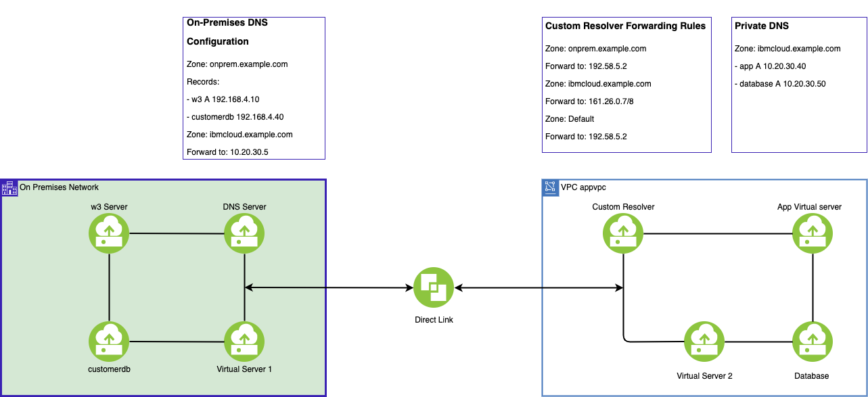Screen dimensions: 868x397
Task: Select the App Virtual server icon
Action: pos(812,233)
